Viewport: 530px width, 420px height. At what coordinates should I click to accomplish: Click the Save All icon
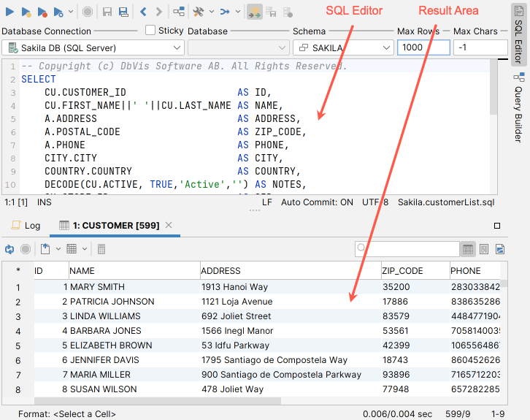coord(123,12)
